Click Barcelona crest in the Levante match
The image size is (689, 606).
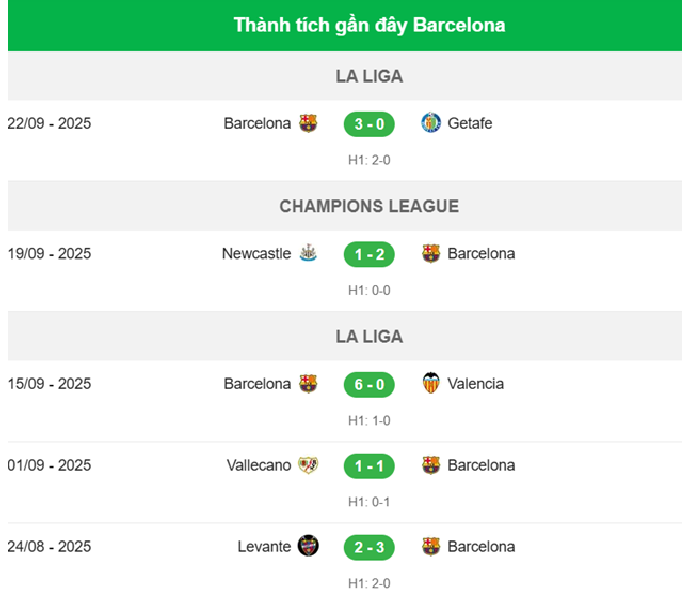point(431,546)
